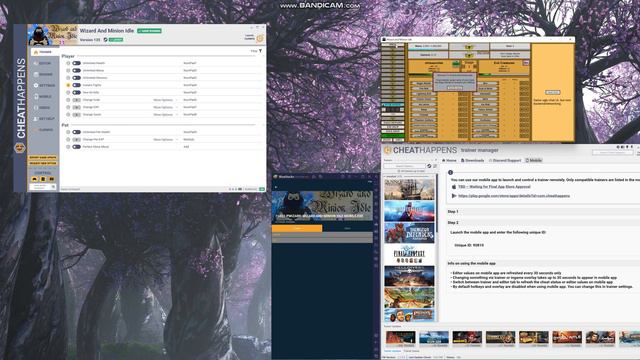Click search field at trainer sidebar bottom
Screen dimensions: 640x360
click(x=42, y=187)
